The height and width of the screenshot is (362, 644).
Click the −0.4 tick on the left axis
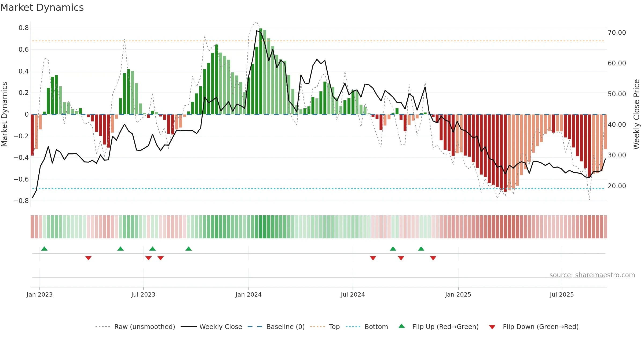coord(21,157)
